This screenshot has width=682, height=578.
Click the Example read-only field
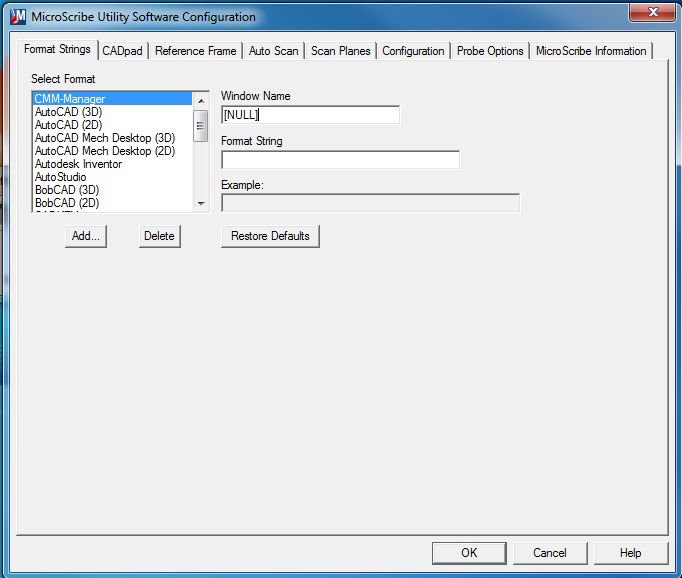pos(371,203)
